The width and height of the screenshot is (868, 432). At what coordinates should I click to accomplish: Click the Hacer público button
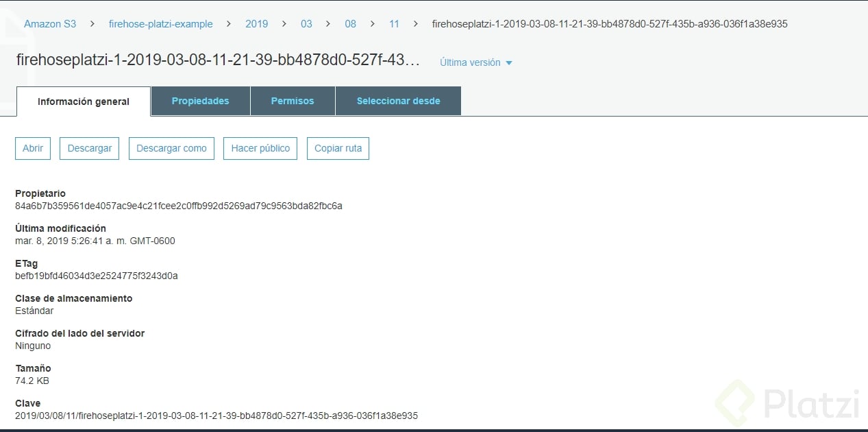260,148
